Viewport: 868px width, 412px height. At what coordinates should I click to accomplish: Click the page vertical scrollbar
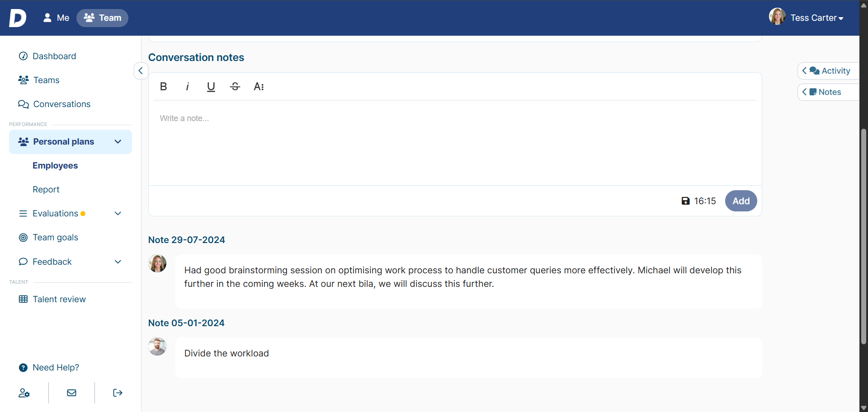(863, 235)
